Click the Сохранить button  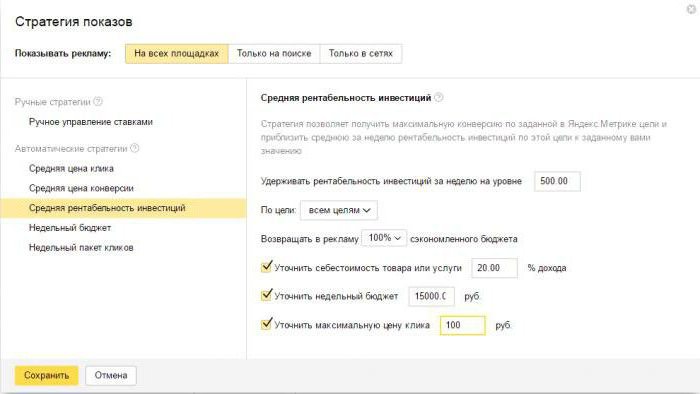pyautogui.click(x=46, y=375)
